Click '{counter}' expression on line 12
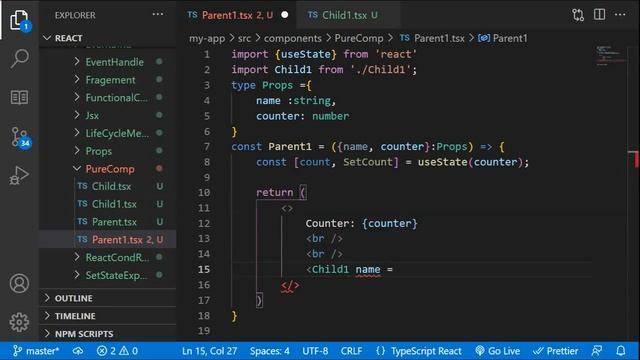The width and height of the screenshot is (640, 360). (389, 224)
